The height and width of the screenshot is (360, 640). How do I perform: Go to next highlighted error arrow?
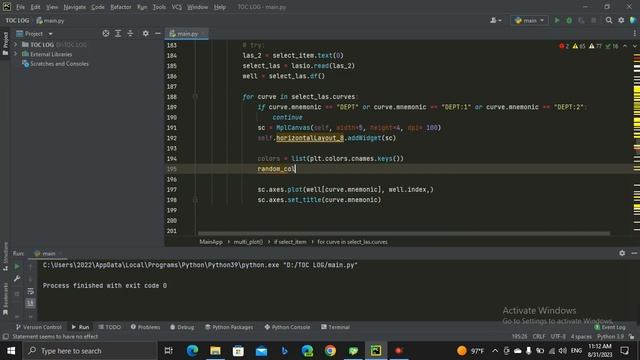tap(634, 46)
